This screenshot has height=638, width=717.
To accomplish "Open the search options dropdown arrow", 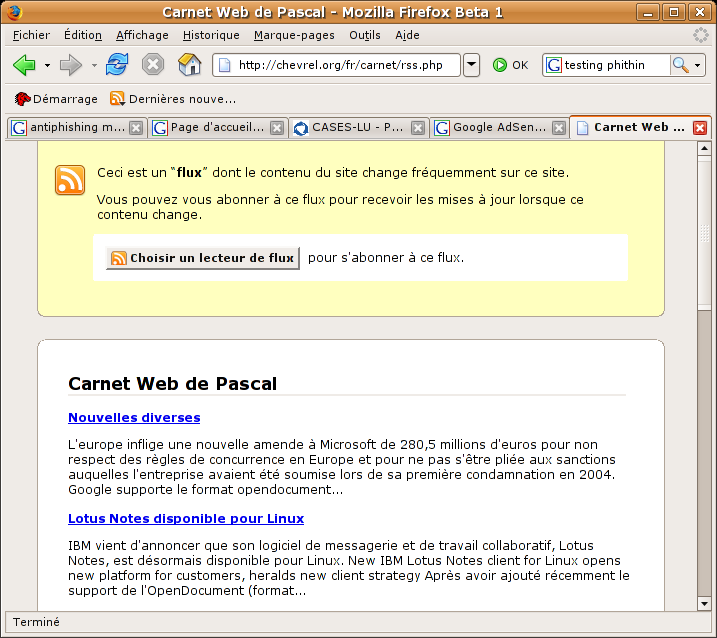I will (697, 65).
